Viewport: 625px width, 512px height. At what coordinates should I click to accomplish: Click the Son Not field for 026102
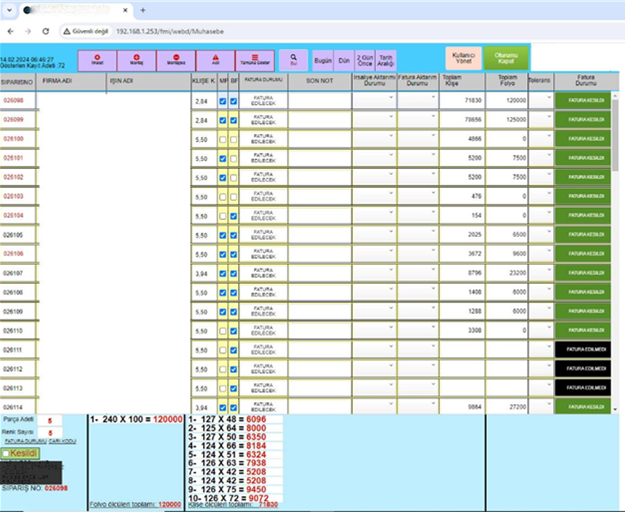(319, 177)
